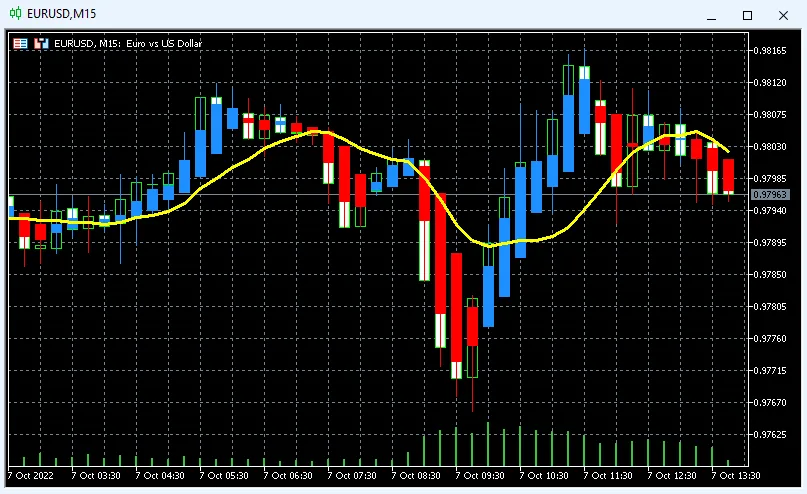Select the last red candle at the chart's right edge
Image resolution: width=807 pixels, height=494 pixels.
(728, 176)
